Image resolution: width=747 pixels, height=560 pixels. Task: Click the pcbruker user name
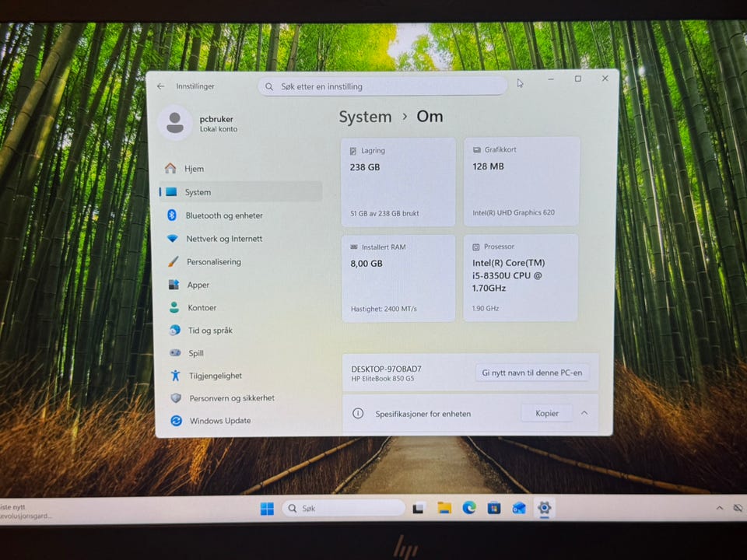point(216,119)
